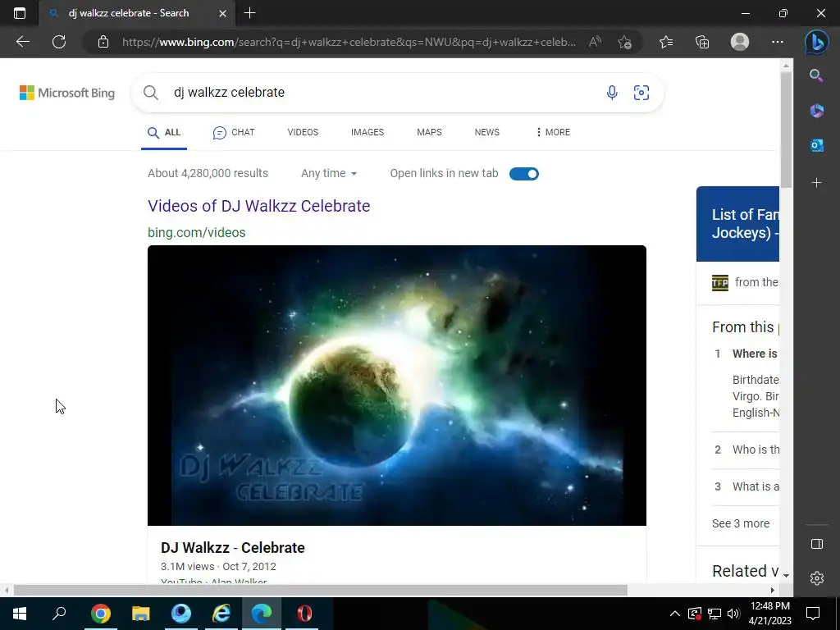
Task: Open Bing Chat sidebar button
Action: [x=816, y=42]
